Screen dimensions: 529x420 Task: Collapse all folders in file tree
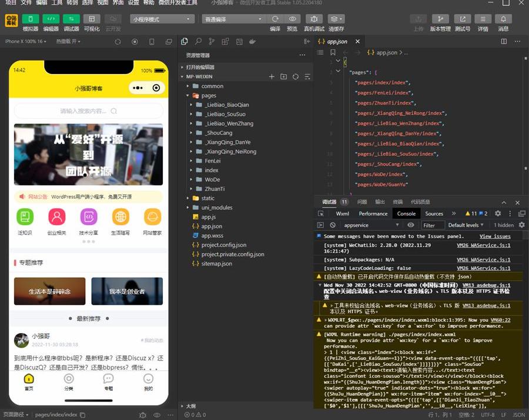pos(307,77)
